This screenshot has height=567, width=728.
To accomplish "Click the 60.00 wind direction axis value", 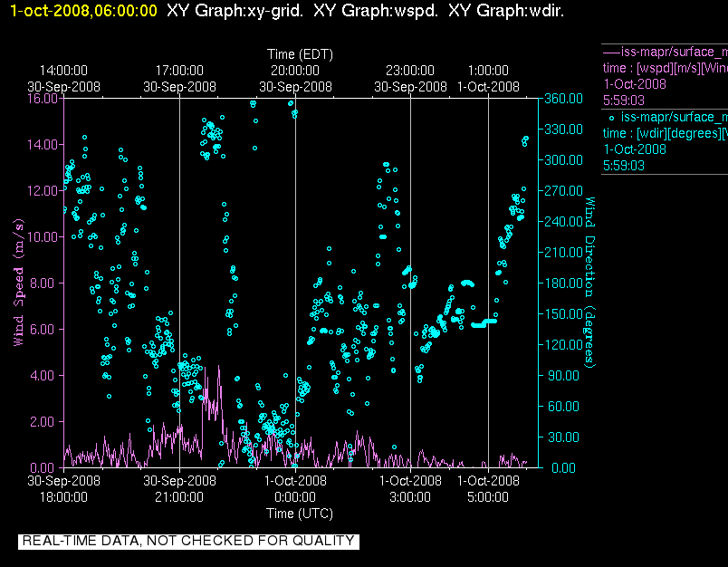I will pos(563,407).
